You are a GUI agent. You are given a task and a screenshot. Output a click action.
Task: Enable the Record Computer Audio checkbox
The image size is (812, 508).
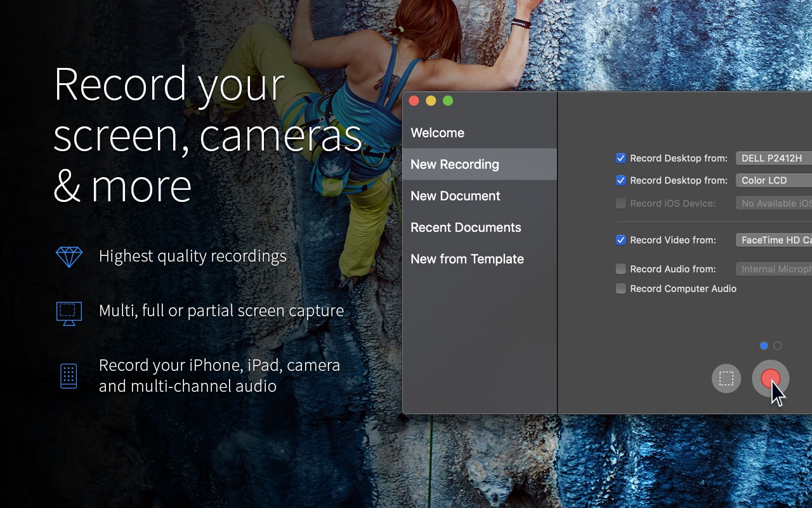coord(621,288)
